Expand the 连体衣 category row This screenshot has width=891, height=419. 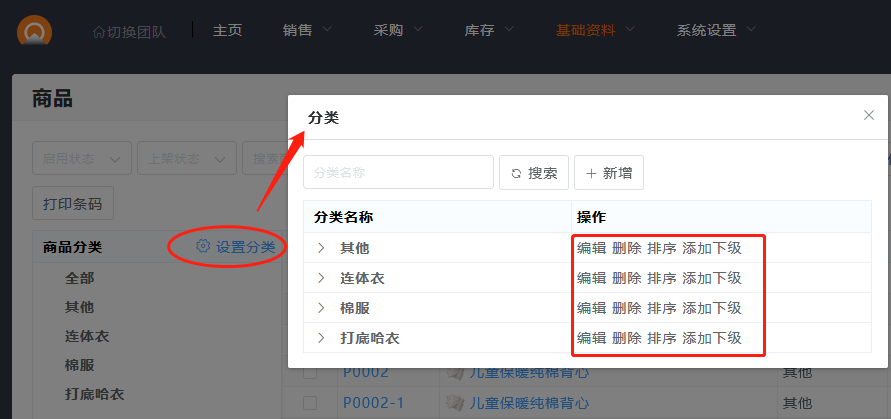click(x=321, y=278)
